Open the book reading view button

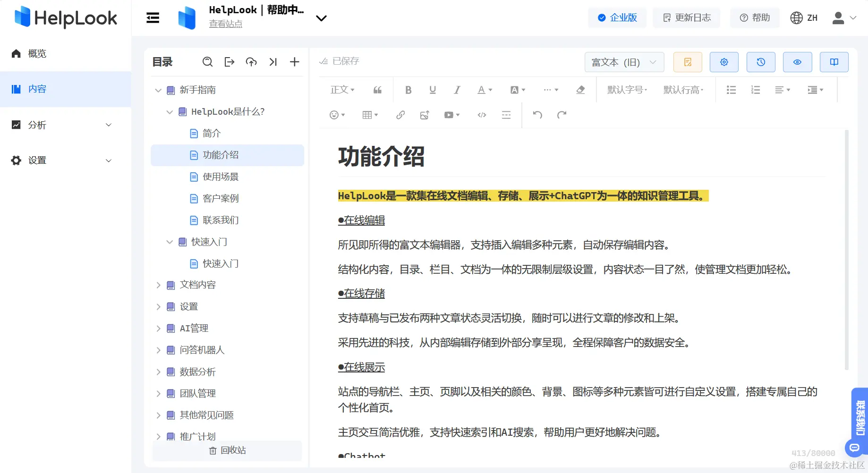pos(834,62)
